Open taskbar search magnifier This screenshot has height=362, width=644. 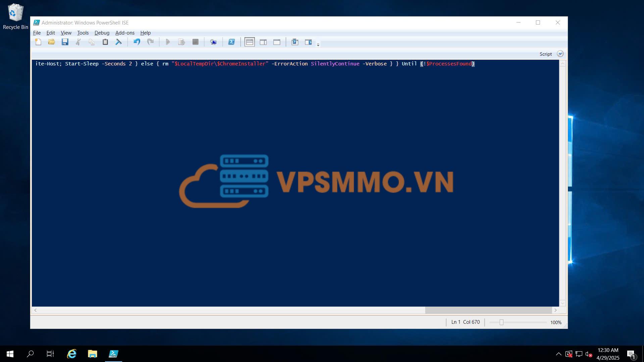click(30, 354)
